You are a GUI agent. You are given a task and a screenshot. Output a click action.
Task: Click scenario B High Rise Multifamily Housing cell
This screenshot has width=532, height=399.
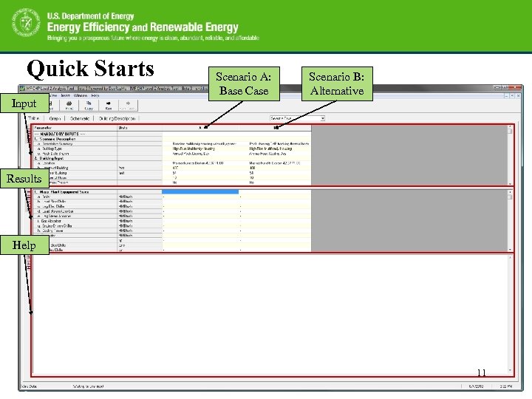(275, 149)
